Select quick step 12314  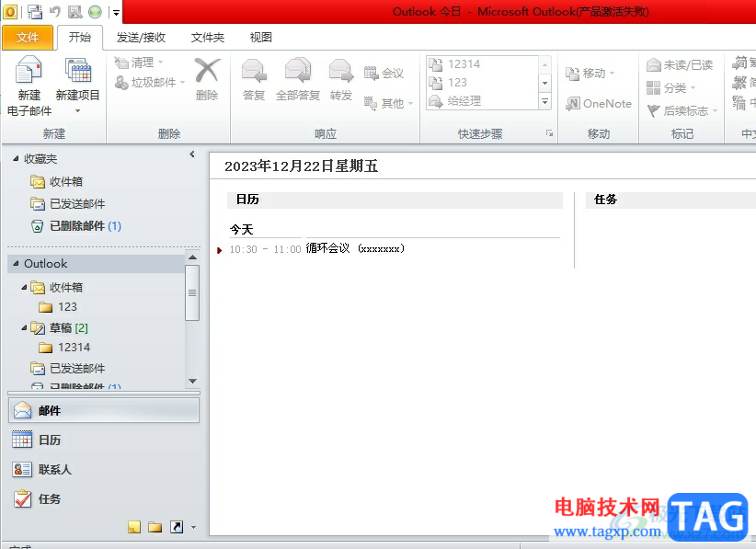click(x=482, y=64)
